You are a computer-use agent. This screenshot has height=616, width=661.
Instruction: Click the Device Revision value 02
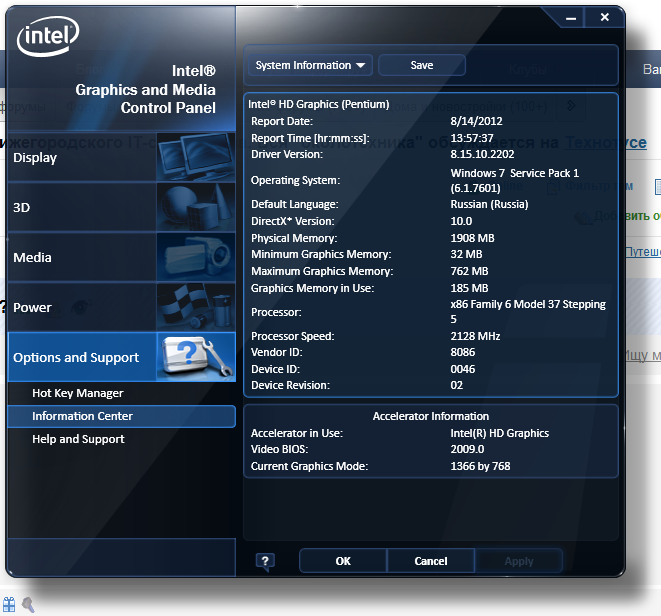pos(457,385)
